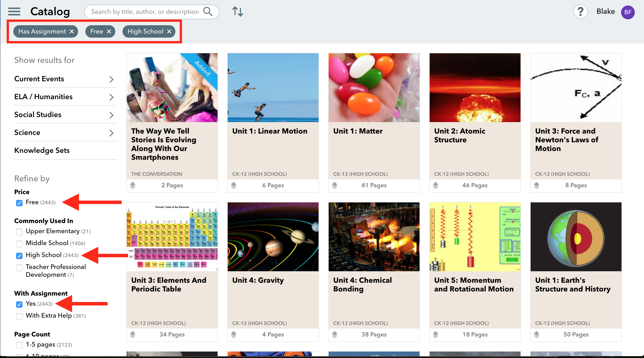
Task: Click layers icon on Atomic Structure card
Action: tap(436, 185)
